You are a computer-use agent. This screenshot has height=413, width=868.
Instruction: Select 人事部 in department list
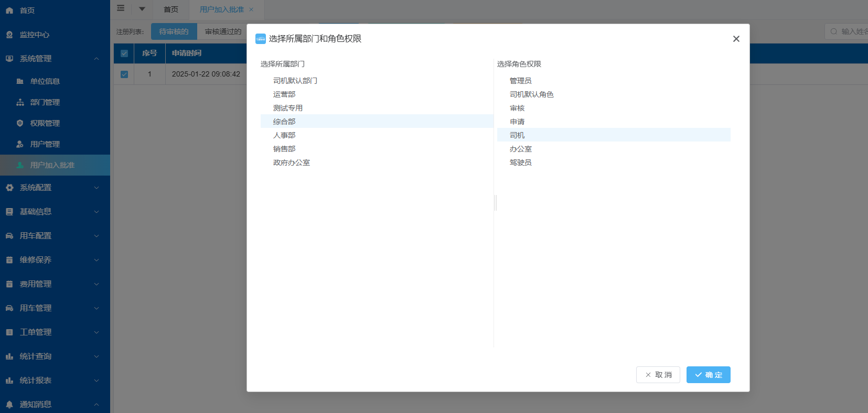(x=284, y=135)
